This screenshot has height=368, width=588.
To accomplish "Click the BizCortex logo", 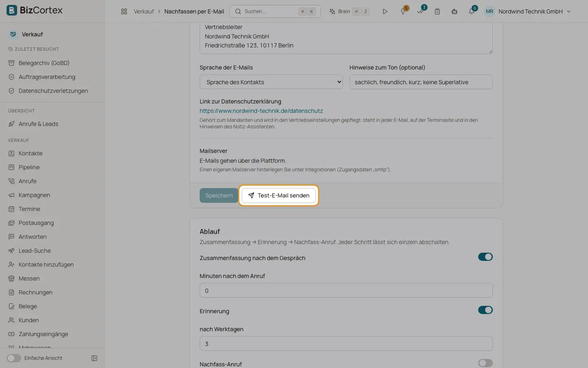I will (x=35, y=10).
